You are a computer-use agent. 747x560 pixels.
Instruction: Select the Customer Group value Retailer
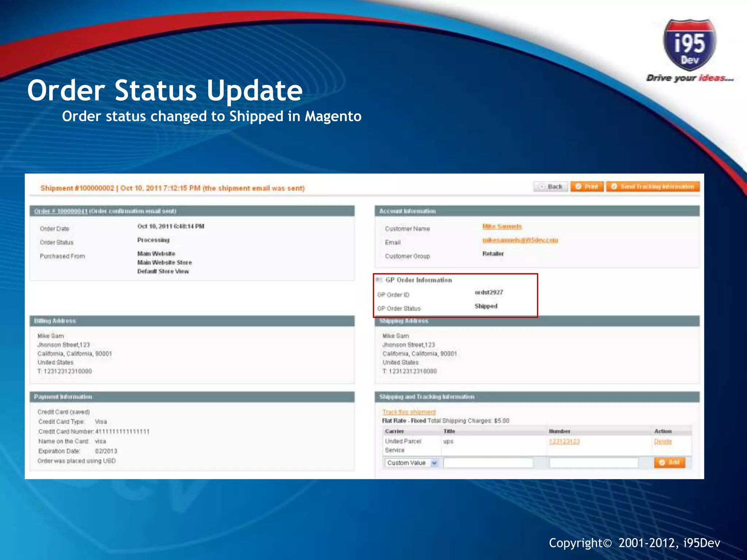pyautogui.click(x=493, y=254)
